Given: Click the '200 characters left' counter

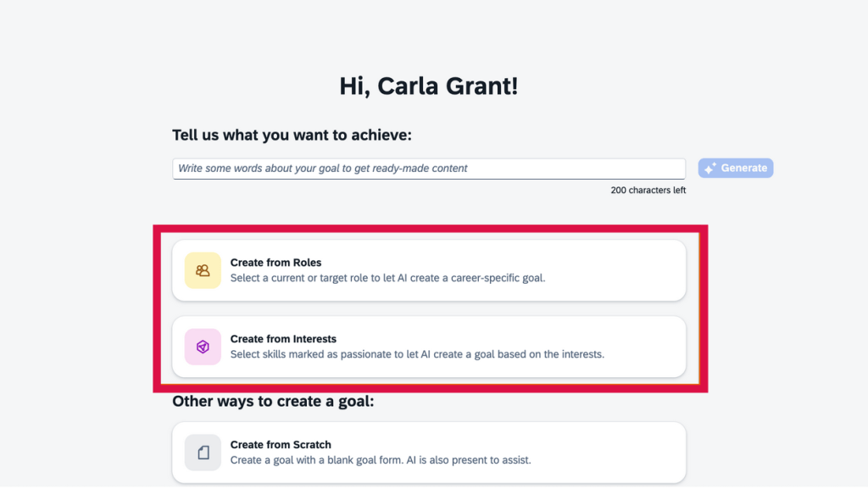Looking at the screenshot, I should pos(648,191).
